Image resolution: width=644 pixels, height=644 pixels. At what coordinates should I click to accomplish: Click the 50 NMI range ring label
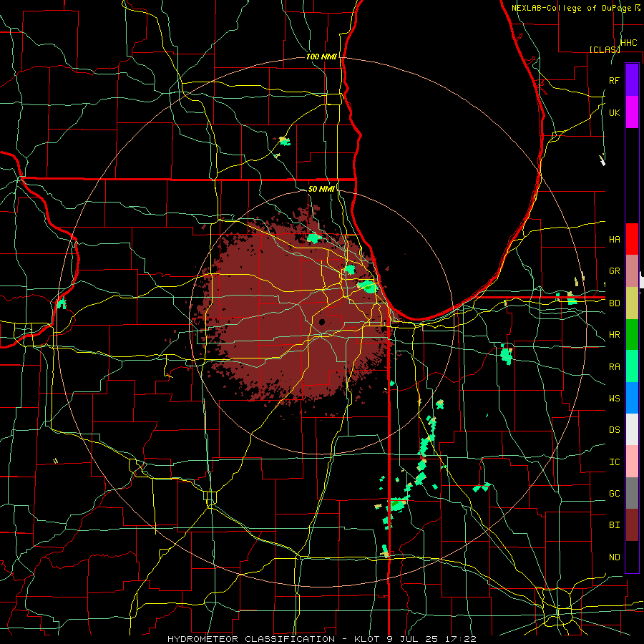(321, 189)
